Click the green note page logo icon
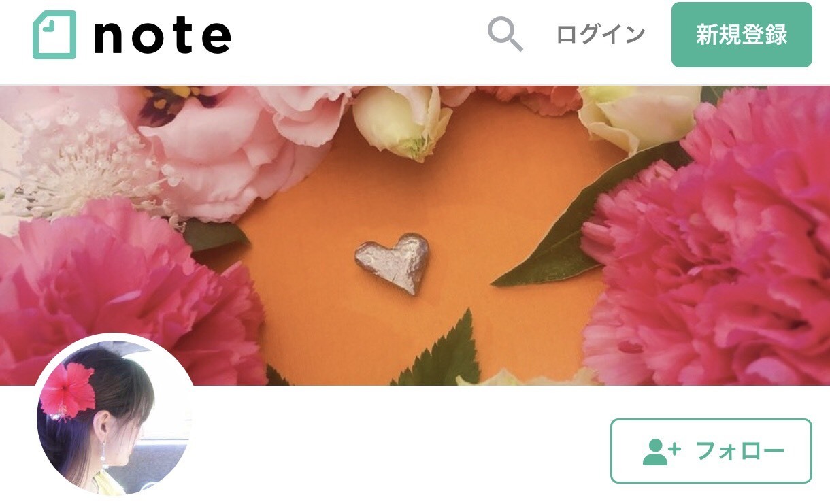 click(x=54, y=34)
